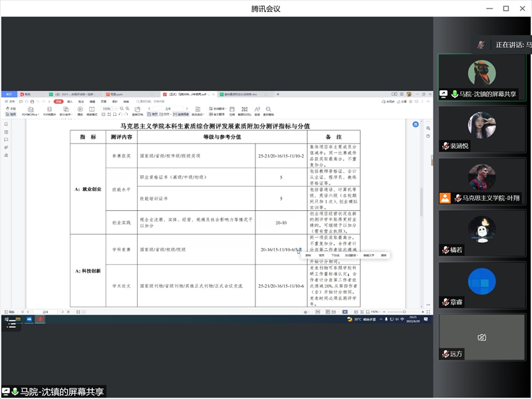Click muted mic icon next to 章睿
This screenshot has width=532, height=399.
[x=446, y=302]
